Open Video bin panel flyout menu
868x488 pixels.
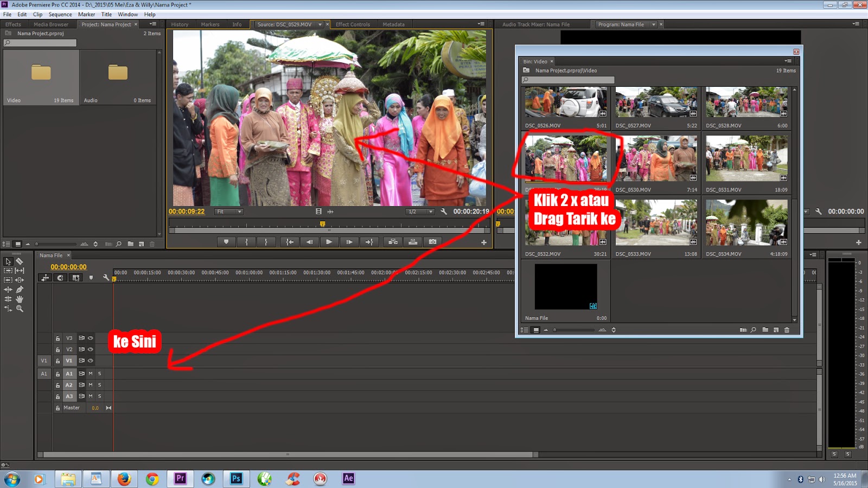pos(788,61)
